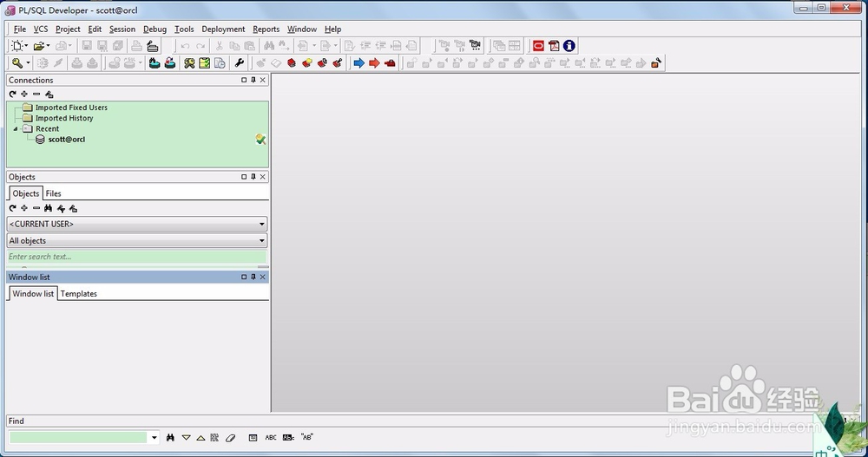Click the red toolbox icon

pyautogui.click(x=390, y=63)
